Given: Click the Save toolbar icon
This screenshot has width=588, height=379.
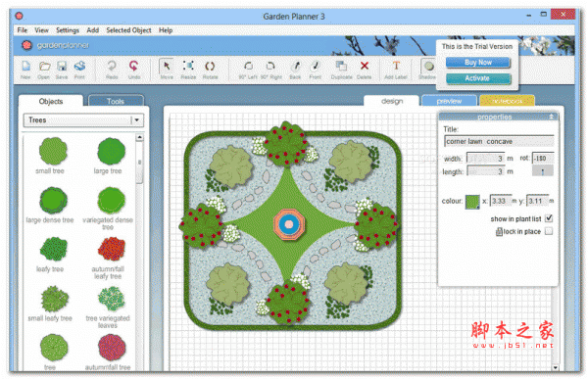Looking at the screenshot, I should (62, 67).
